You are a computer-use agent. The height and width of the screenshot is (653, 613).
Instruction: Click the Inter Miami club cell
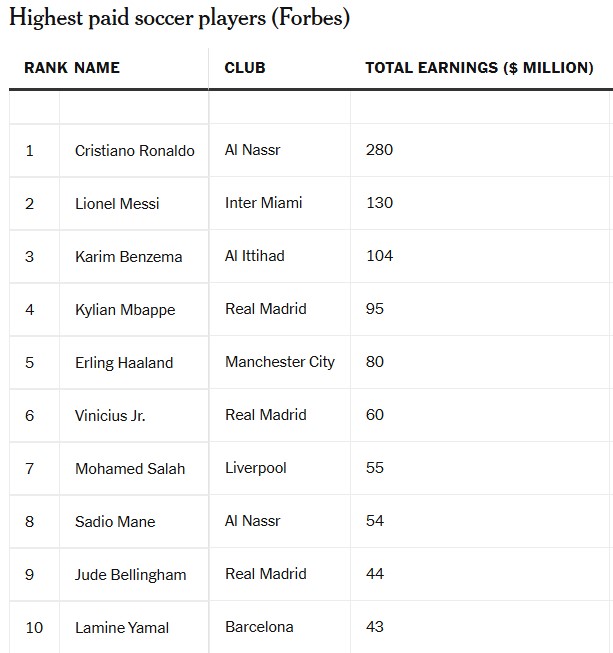coord(264,203)
